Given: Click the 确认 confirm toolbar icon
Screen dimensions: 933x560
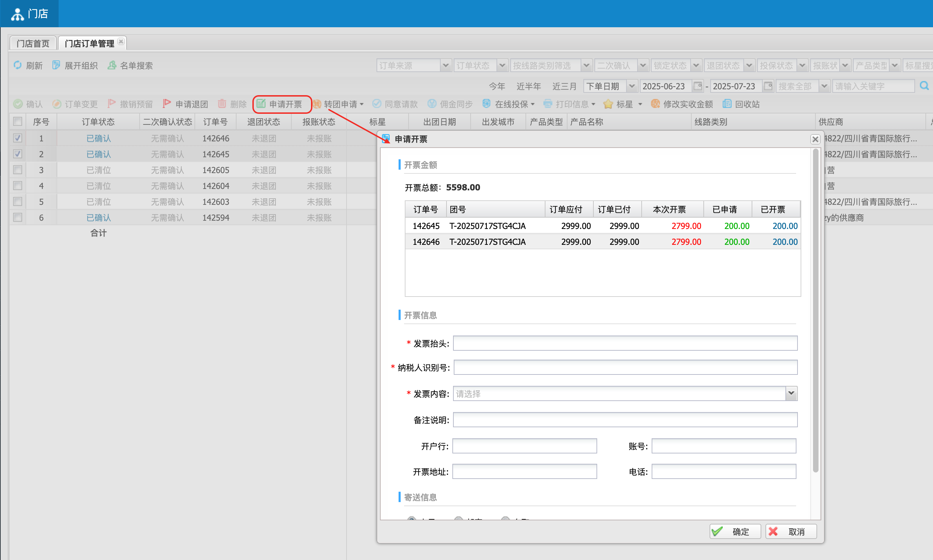Looking at the screenshot, I should point(18,104).
